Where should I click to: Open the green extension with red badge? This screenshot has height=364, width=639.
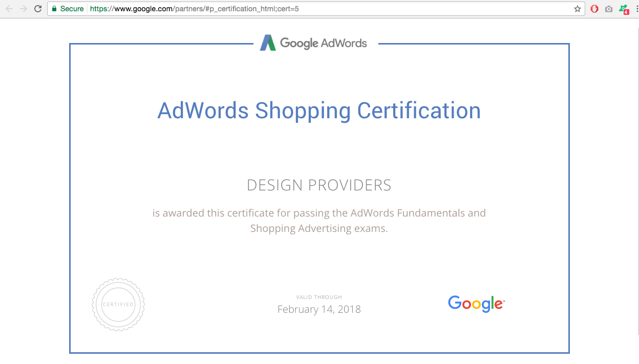pos(624,9)
